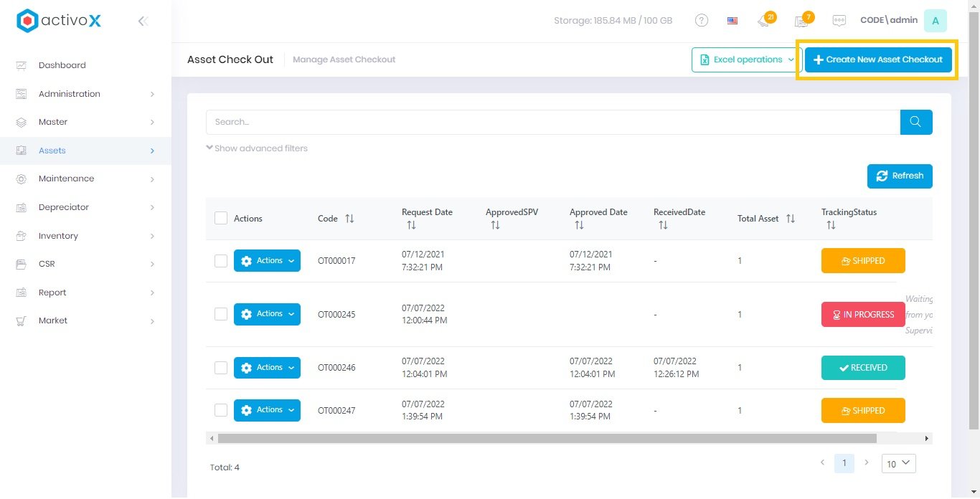This screenshot has width=980, height=499.
Task: Open the chat messages icon
Action: [x=839, y=21]
